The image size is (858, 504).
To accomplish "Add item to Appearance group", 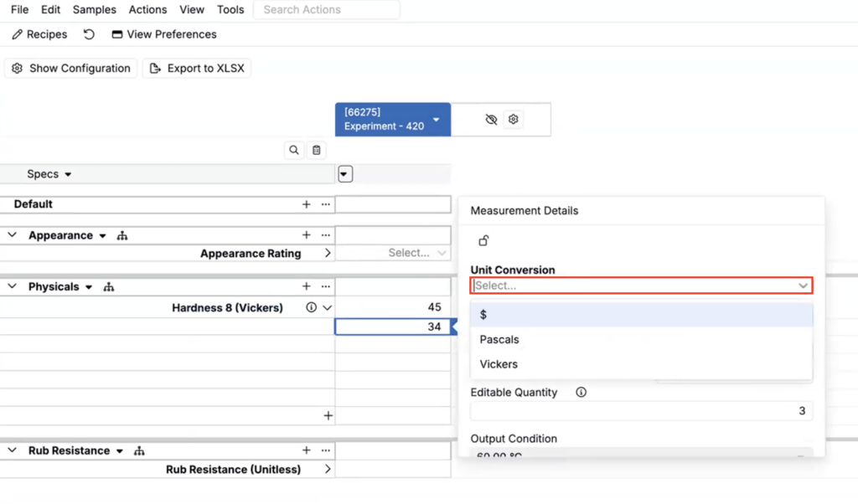I will click(x=307, y=235).
